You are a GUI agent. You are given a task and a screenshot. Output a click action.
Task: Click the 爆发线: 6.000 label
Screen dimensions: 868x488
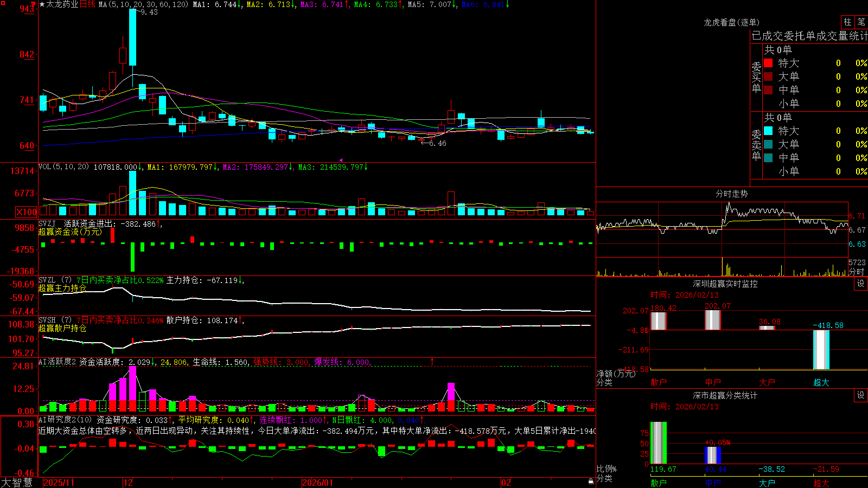point(342,362)
